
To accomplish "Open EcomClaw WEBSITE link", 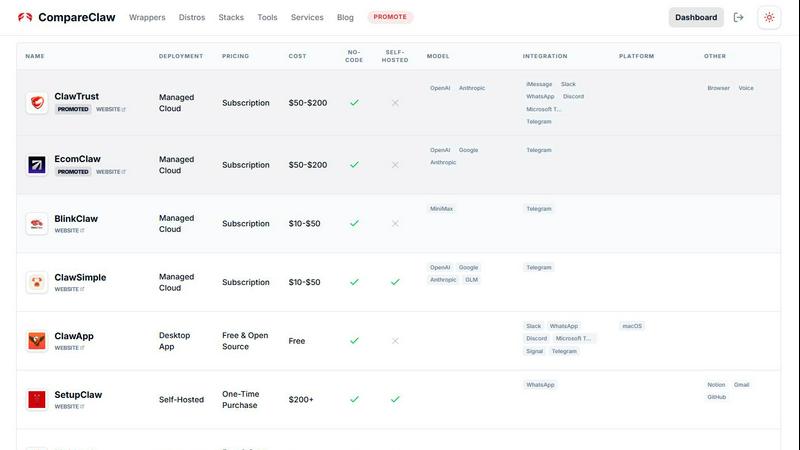I will coord(111,172).
